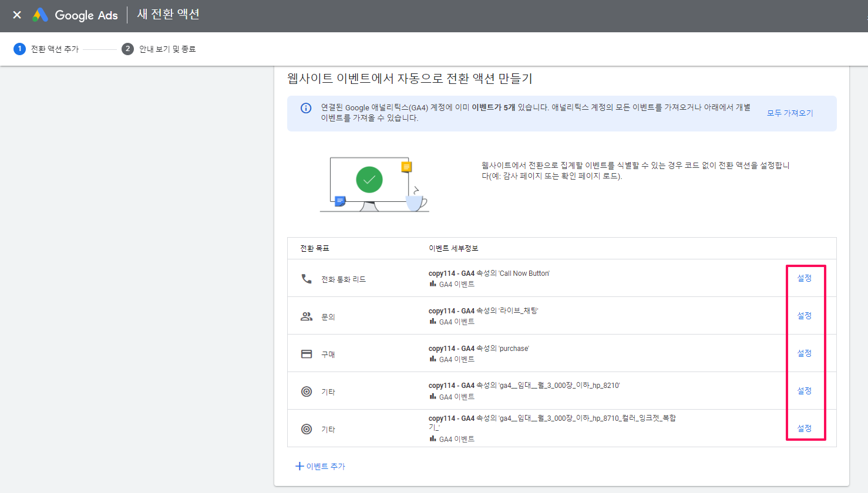Select the credit card icon beside 구매
Viewport: 868px width, 493px height.
[x=306, y=353]
